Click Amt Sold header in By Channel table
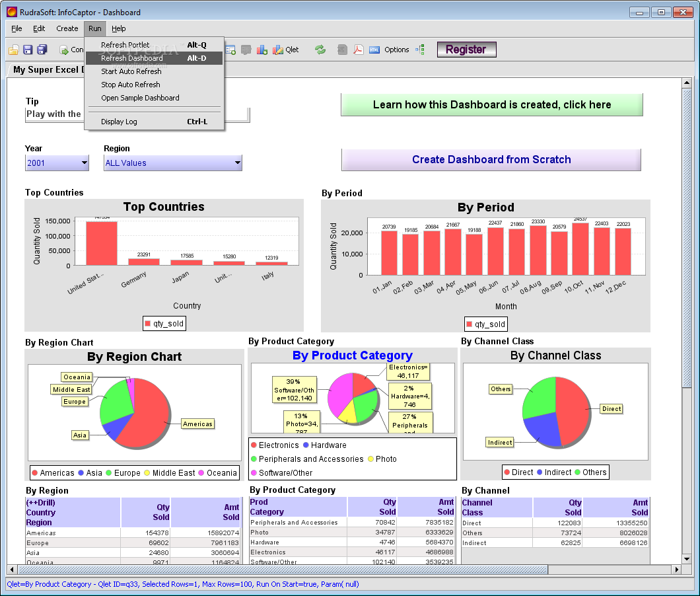The height and width of the screenshot is (596, 700). (x=616, y=507)
